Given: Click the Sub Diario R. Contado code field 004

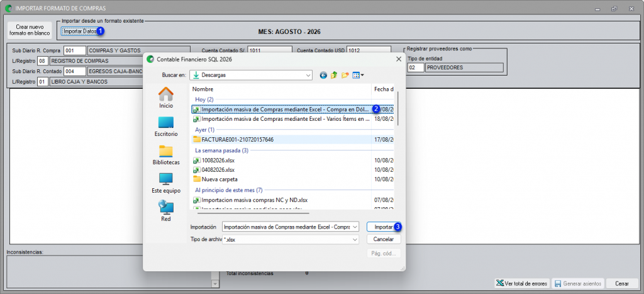Looking at the screenshot, I should [75, 71].
